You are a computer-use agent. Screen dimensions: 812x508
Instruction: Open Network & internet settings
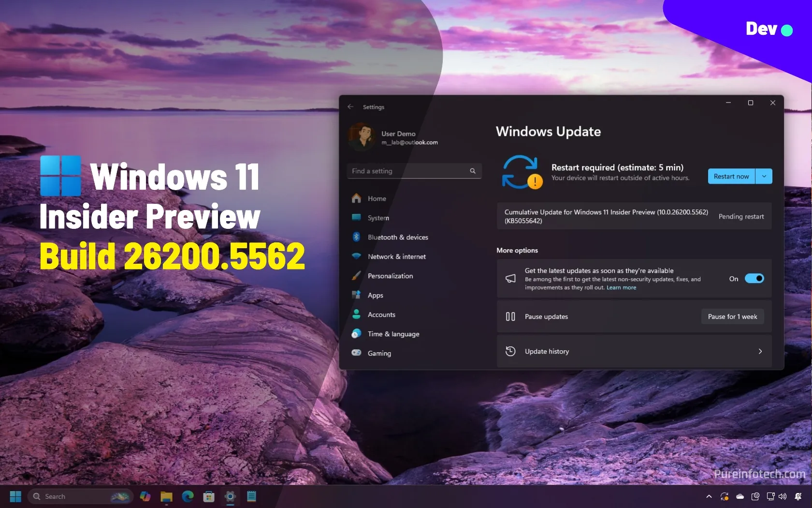pos(396,256)
